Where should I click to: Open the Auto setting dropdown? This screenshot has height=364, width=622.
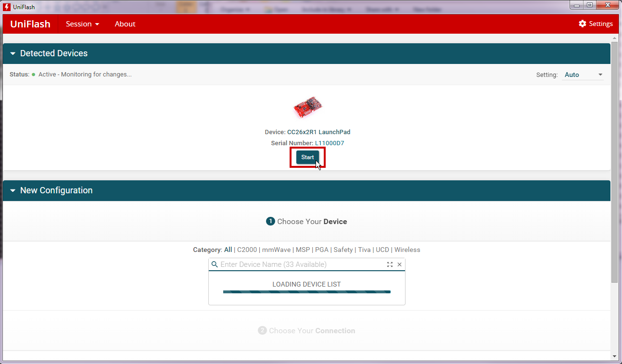(x=583, y=75)
